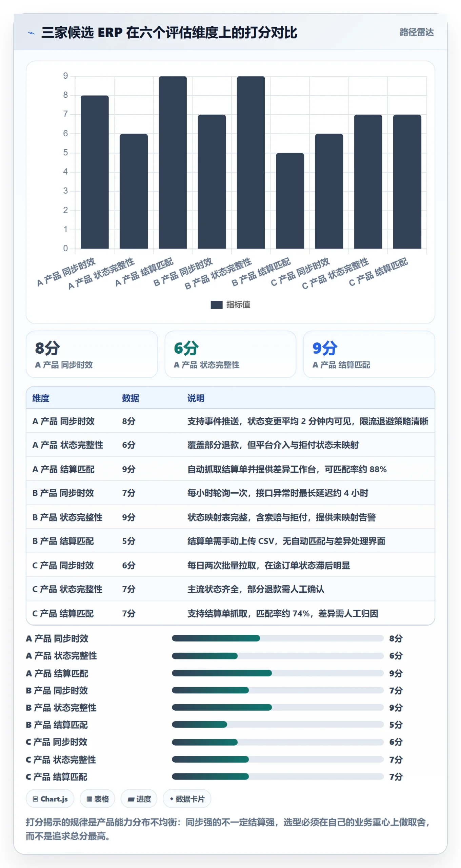Image resolution: width=461 pixels, height=868 pixels.
Task: Click the B 产品 同步时效 bar in chart
Action: click(212, 182)
